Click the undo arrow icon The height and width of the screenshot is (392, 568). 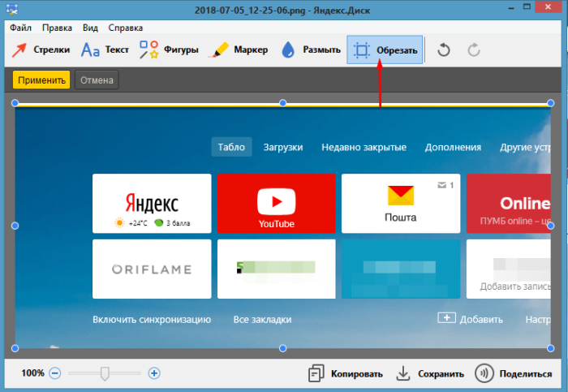(x=443, y=50)
